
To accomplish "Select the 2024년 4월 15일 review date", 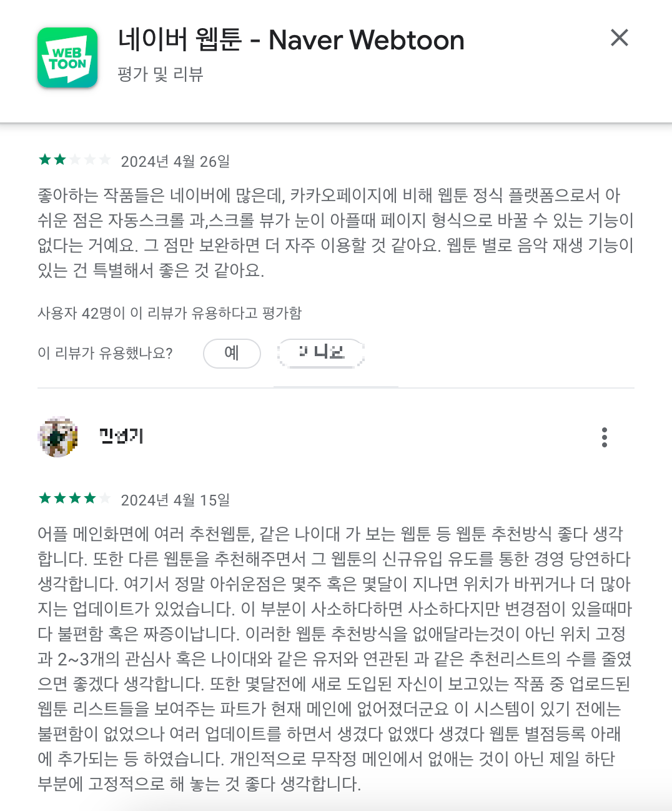I will tap(175, 500).
